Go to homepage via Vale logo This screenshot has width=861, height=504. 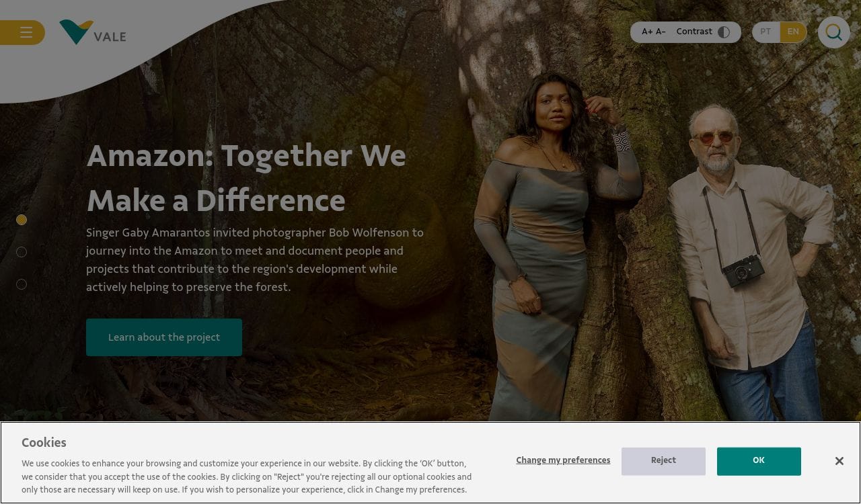coord(93,32)
